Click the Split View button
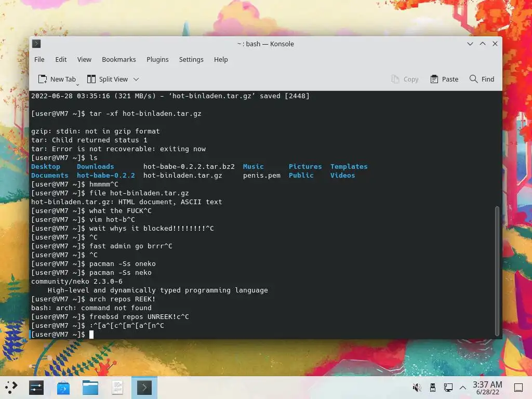 pos(108,79)
